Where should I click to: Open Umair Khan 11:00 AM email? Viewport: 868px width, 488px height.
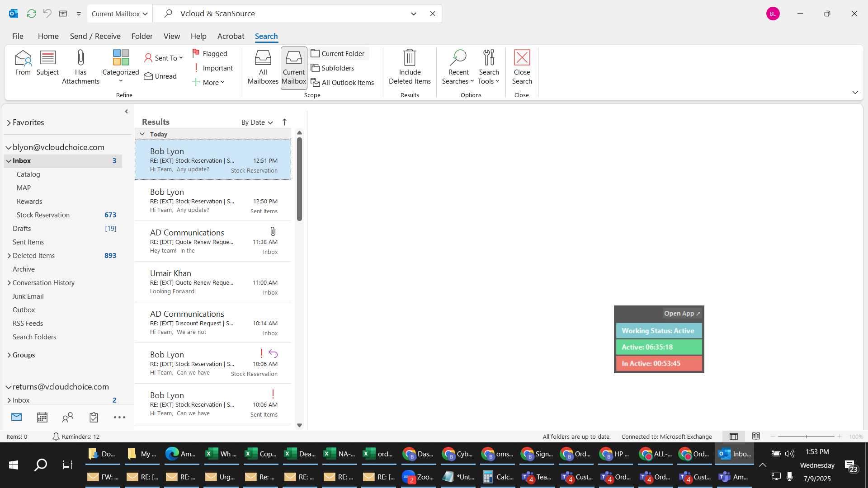pyautogui.click(x=213, y=282)
